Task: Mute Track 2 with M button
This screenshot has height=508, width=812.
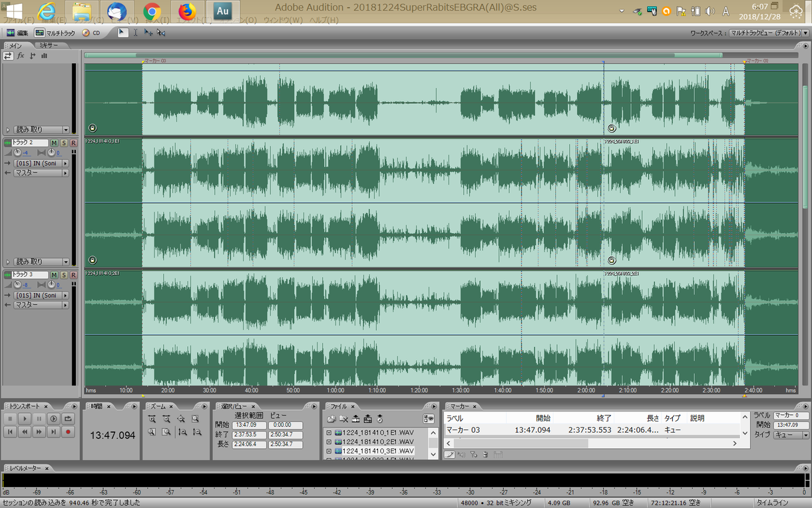Action: (55, 143)
